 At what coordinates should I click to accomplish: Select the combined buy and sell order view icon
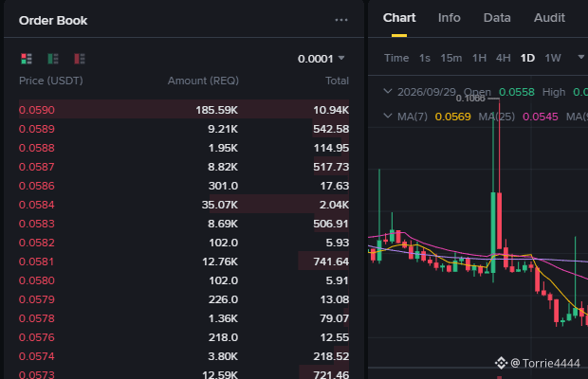[x=27, y=59]
